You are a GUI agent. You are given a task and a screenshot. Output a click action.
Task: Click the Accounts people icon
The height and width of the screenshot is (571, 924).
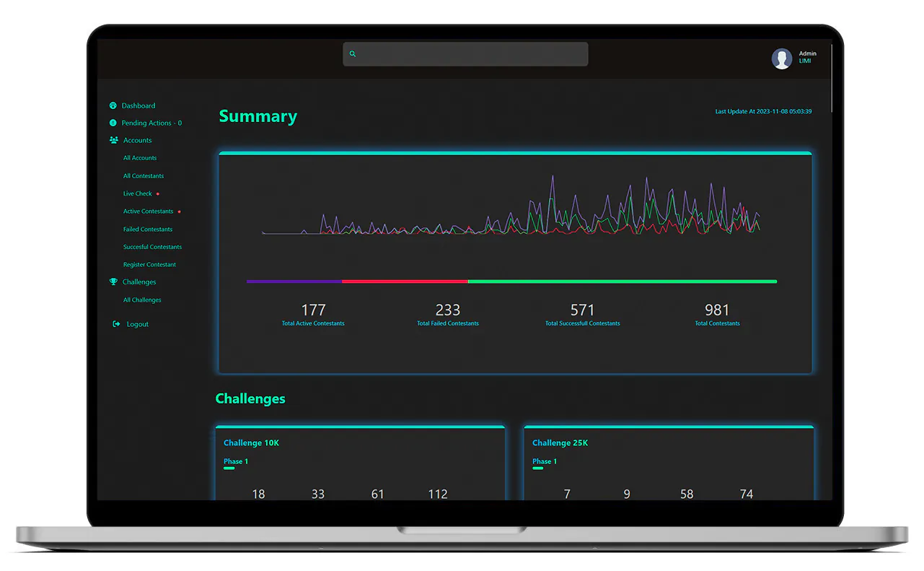tap(114, 140)
